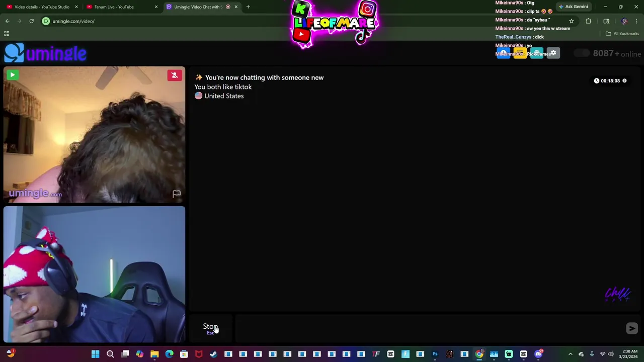Click the taskbar volume icon
Viewport: 644px width, 362px height.
click(x=610, y=354)
